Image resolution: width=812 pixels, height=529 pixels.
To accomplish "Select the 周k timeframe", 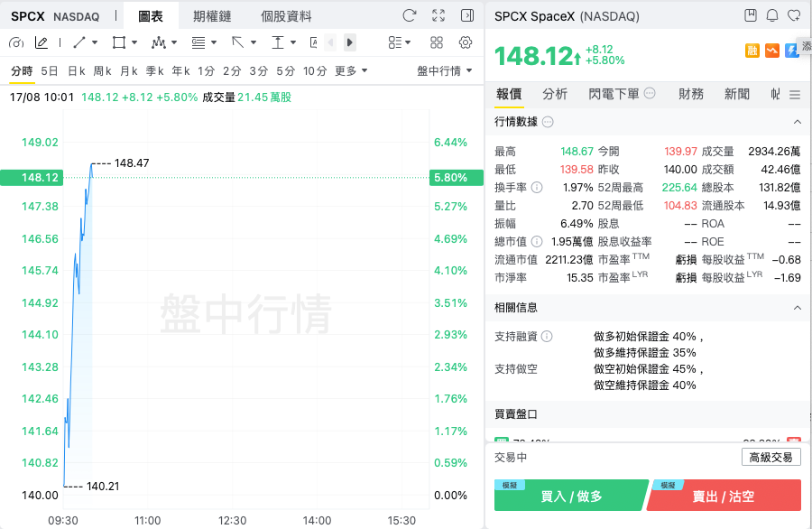I will tap(102, 70).
